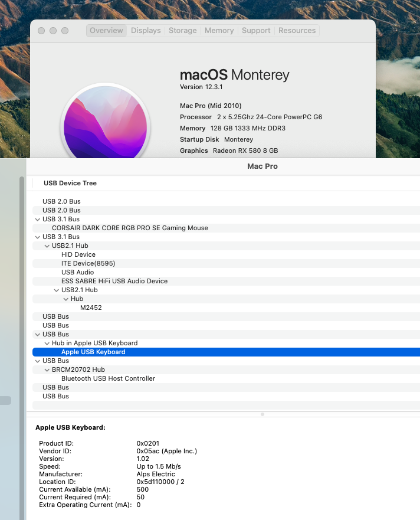420x520 pixels.
Task: Click the Vendor ID value 0x05ac (Apple Inc.)
Action: 167,451
